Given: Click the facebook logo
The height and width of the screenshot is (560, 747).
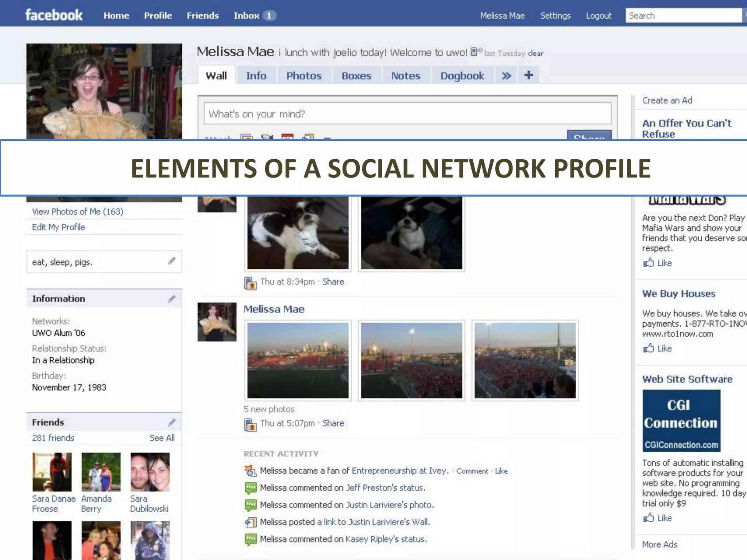Looking at the screenshot, I should [x=54, y=15].
